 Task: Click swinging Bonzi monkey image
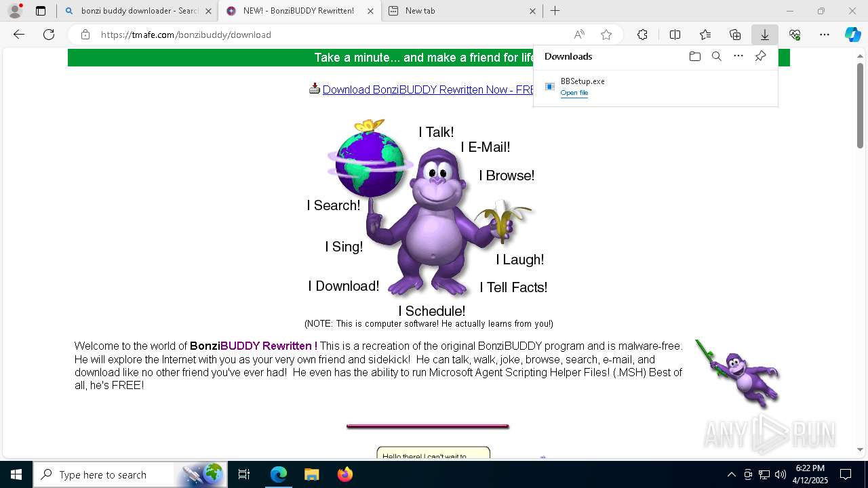[738, 373]
